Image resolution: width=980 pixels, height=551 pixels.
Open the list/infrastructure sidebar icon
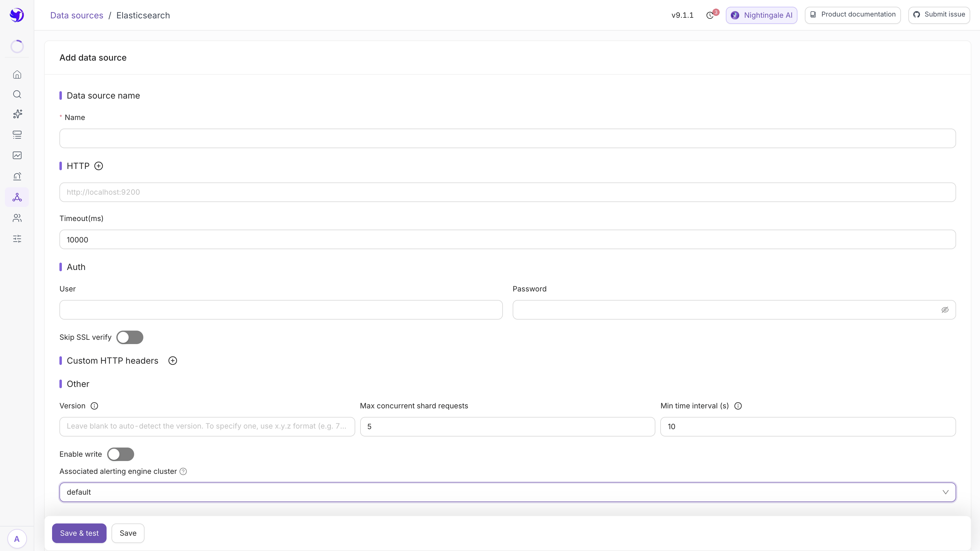tap(17, 135)
